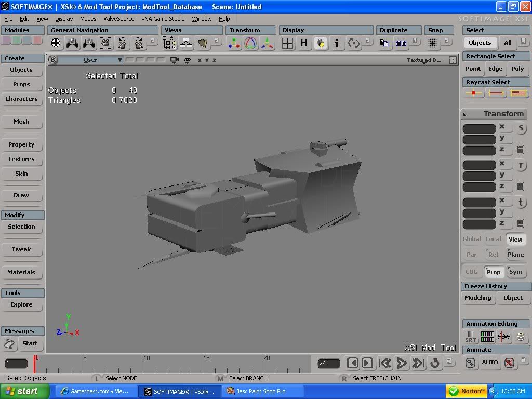Open the SRT animation editing icon
The image size is (532, 399).
pyautogui.click(x=471, y=337)
